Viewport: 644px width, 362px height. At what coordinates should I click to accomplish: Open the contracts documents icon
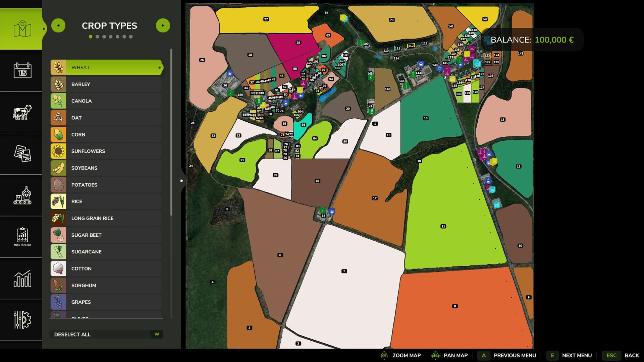[x=22, y=154]
